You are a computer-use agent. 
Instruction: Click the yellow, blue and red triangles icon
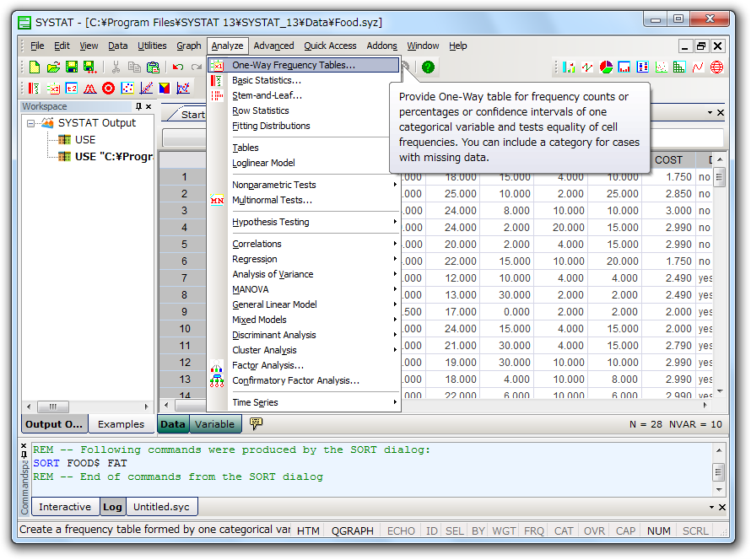click(165, 88)
